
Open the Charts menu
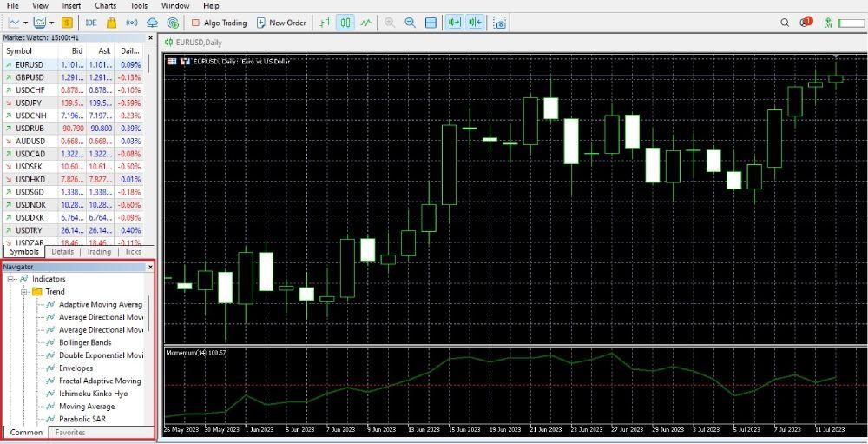pos(106,5)
